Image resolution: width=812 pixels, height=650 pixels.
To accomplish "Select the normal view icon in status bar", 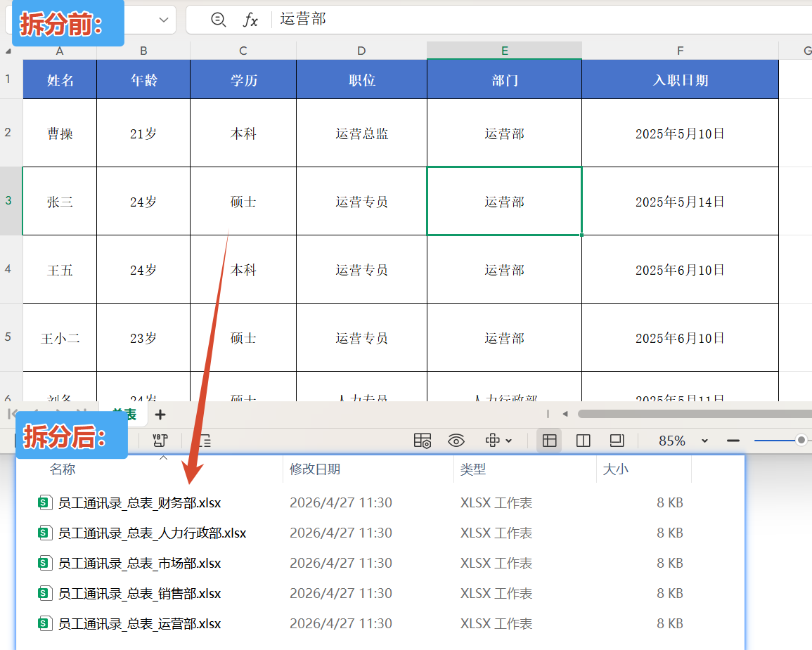I will coord(549,441).
